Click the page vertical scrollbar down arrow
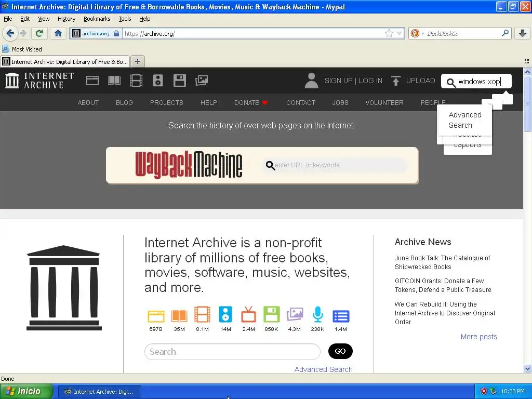 click(x=527, y=369)
